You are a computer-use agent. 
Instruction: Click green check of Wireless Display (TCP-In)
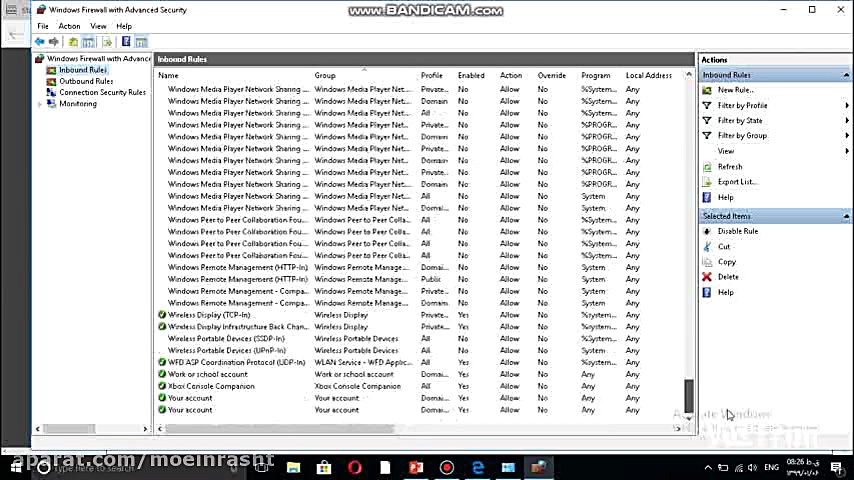162,315
